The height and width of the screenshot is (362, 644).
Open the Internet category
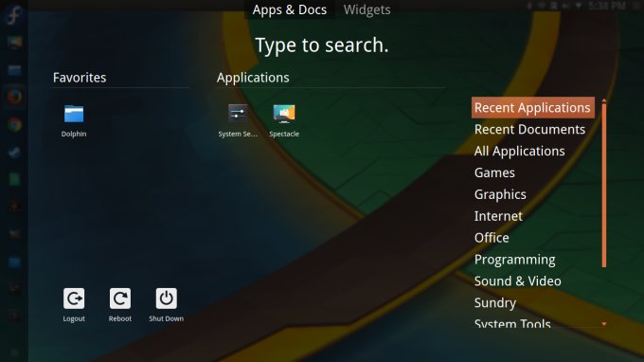coord(498,216)
